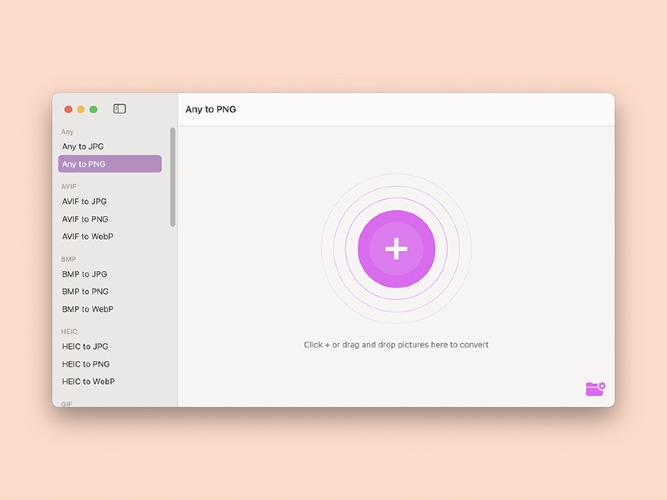Click the sidebar vertical scrollbar
This screenshot has height=500, width=667.
point(173,177)
